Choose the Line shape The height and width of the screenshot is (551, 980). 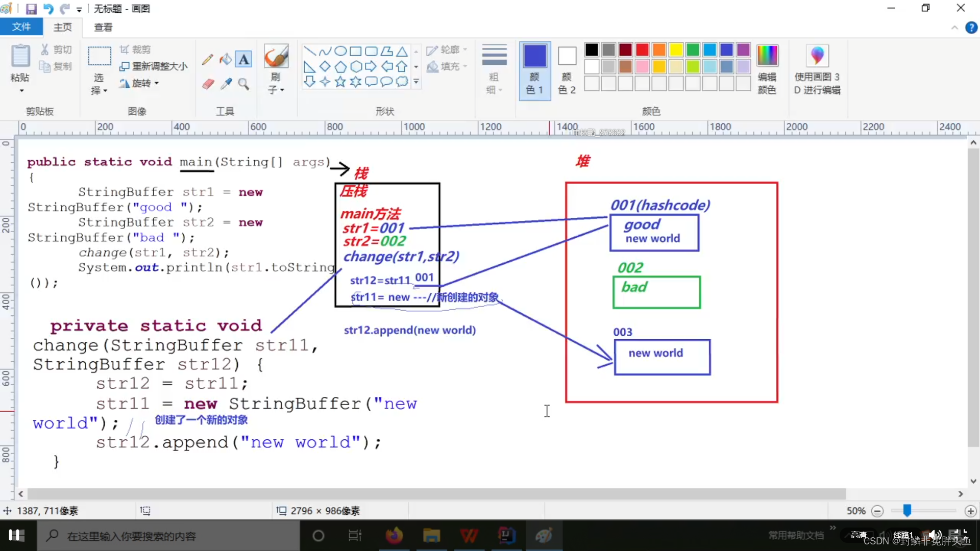tap(309, 51)
